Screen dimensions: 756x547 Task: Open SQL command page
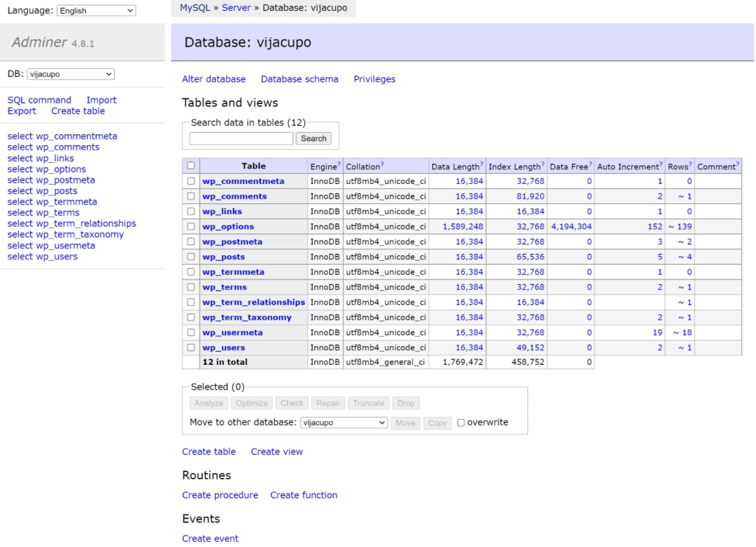tap(39, 100)
